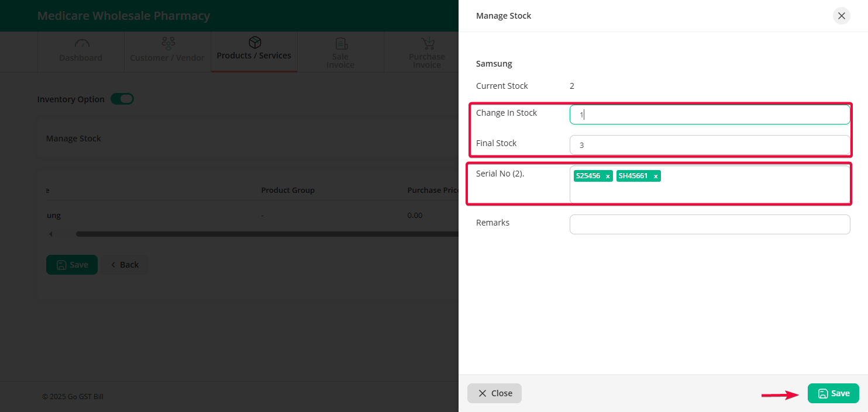Click the Dashboard gauge icon
The width and height of the screenshot is (868, 412).
[x=81, y=44]
